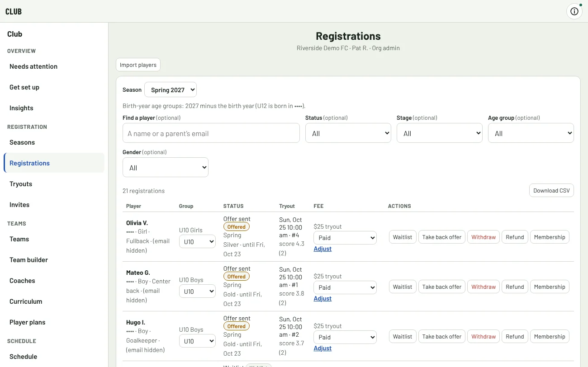Go to Invites in the sidebar
The image size is (588, 367).
54,205
